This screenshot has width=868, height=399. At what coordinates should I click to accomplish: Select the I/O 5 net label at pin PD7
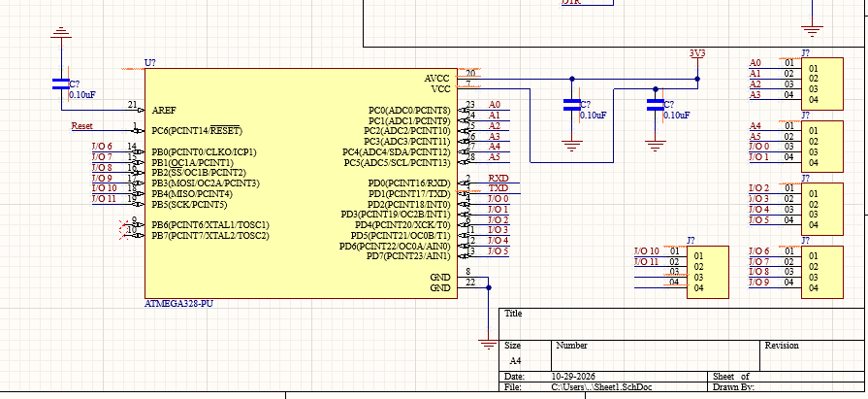498,250
